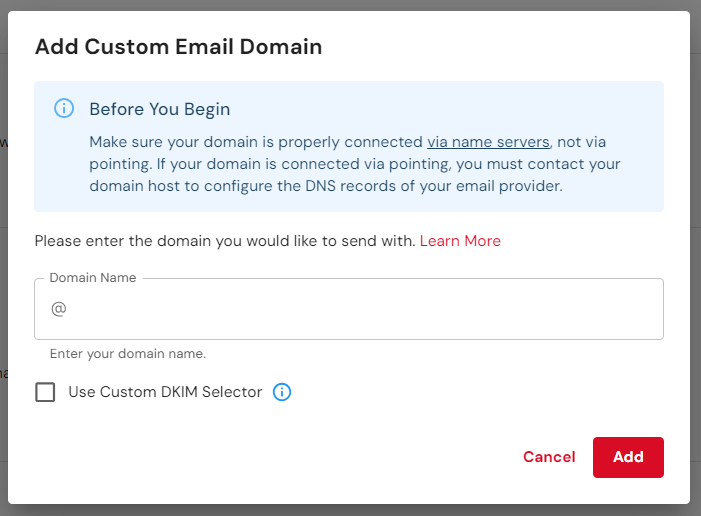Click the Before You Begin info icon
The height and width of the screenshot is (516, 701).
(64, 109)
